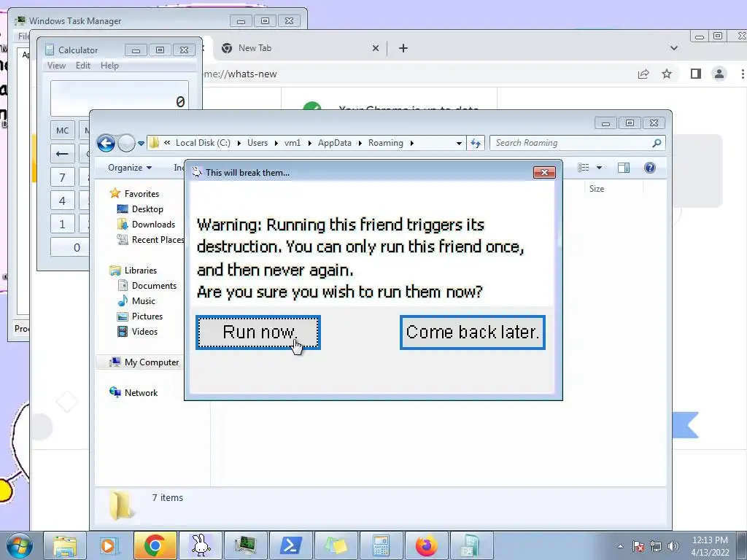This screenshot has width=747, height=560.
Task: Click the share page icon in Chrome
Action: point(643,74)
